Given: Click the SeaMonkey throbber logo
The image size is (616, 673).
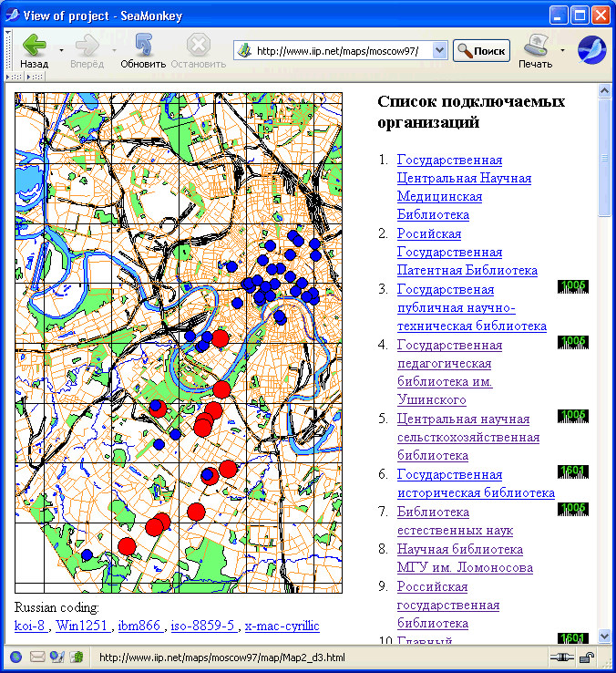Looking at the screenshot, I should (x=592, y=50).
